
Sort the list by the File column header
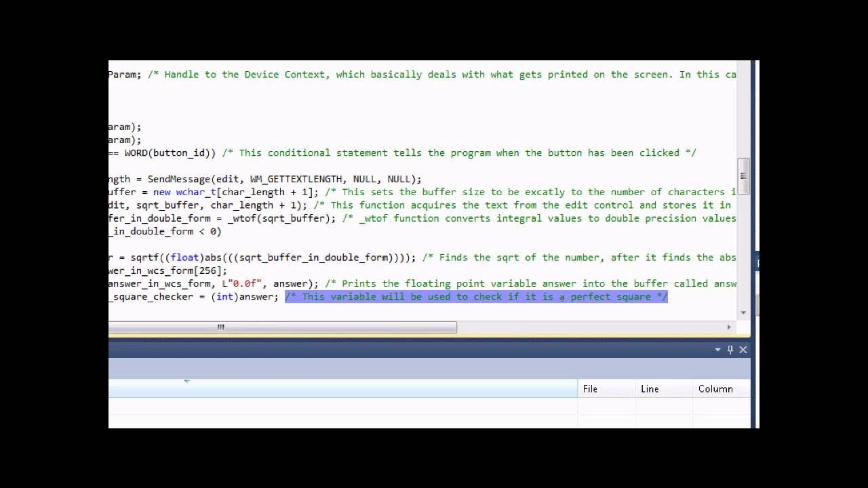pyautogui.click(x=607, y=389)
